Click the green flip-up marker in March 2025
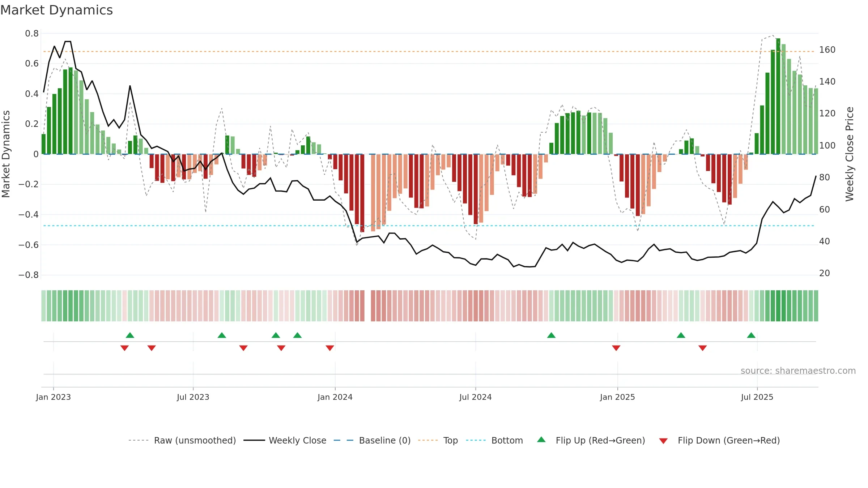Viewport: 868px width, 488px height. (681, 335)
